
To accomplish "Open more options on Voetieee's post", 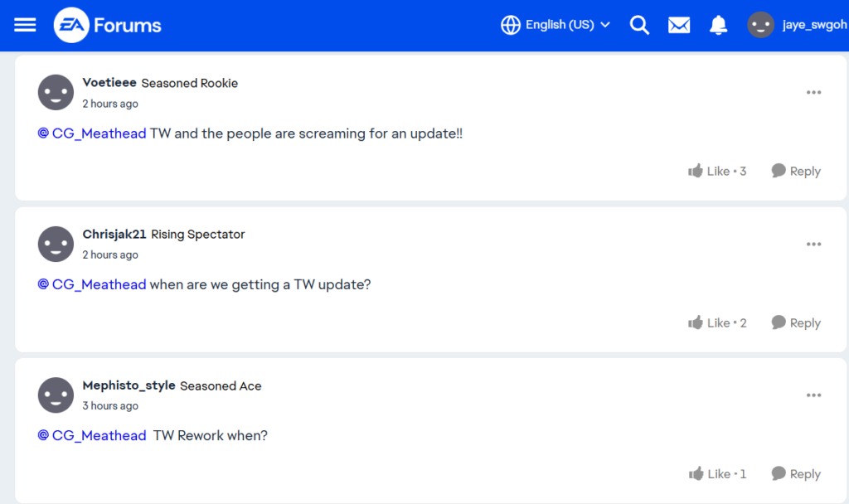I will (813, 92).
